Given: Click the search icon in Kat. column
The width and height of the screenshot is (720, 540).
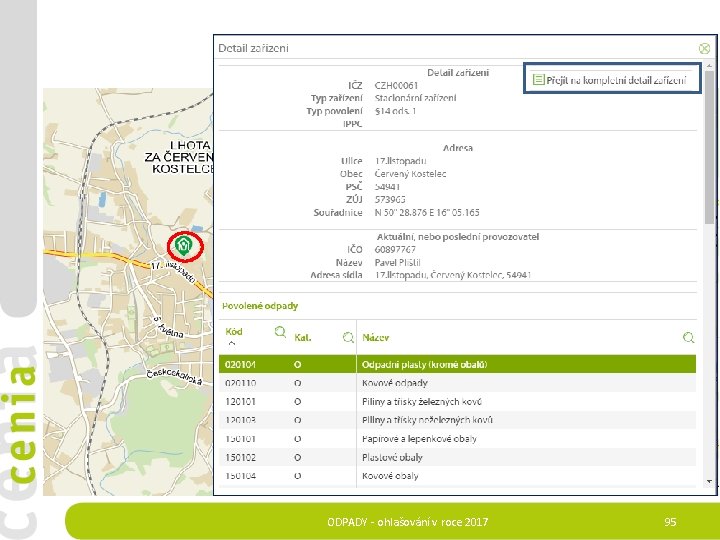Looking at the screenshot, I should [x=349, y=338].
